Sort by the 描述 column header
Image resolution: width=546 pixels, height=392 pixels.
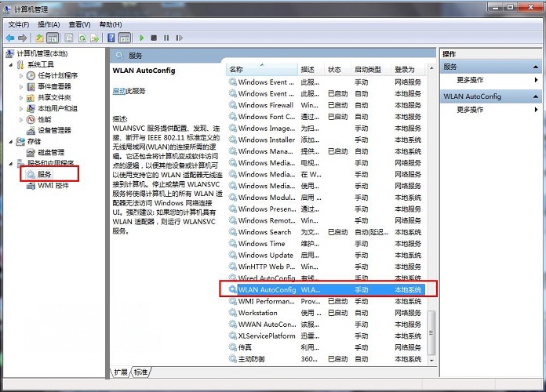[311, 69]
